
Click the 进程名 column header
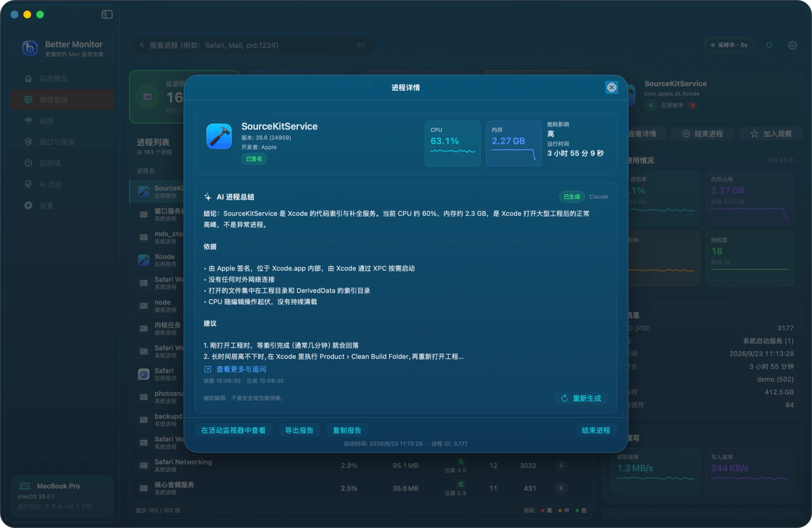pos(146,171)
